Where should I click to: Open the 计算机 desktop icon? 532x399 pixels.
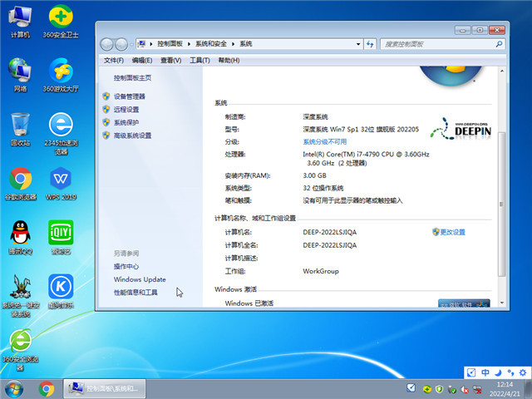[20, 22]
